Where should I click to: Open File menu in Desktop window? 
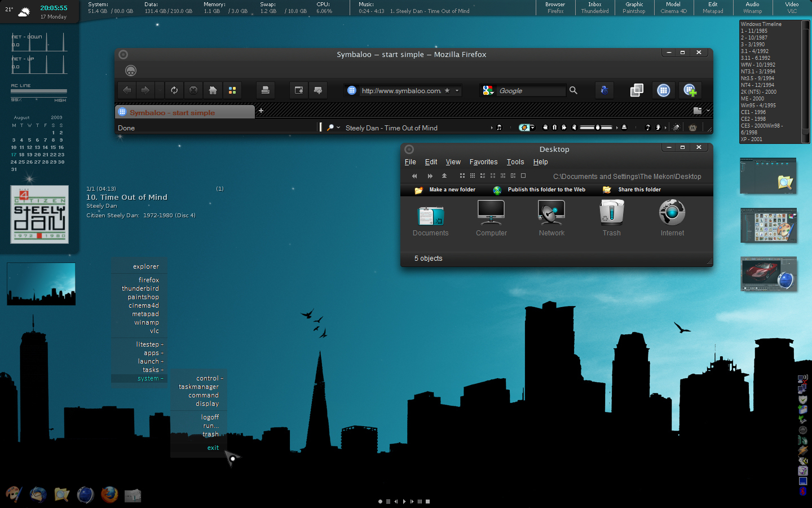pyautogui.click(x=410, y=162)
